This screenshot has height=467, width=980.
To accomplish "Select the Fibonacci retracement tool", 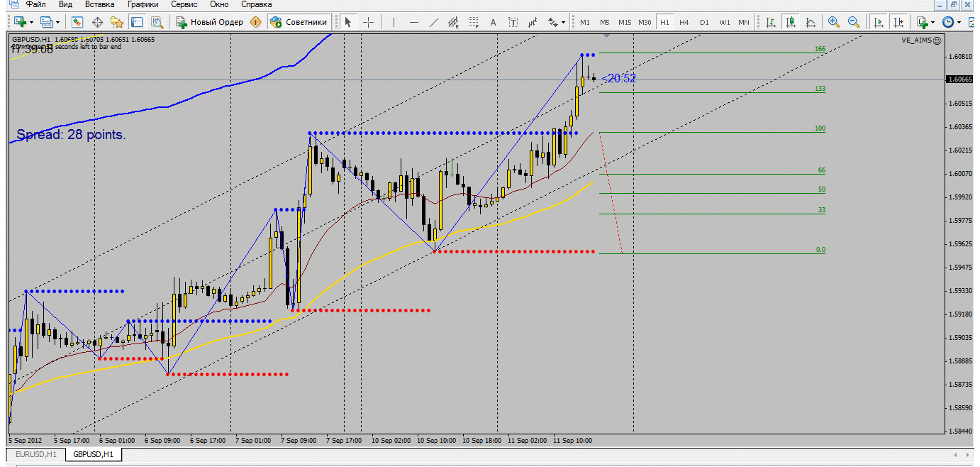I will tap(474, 22).
